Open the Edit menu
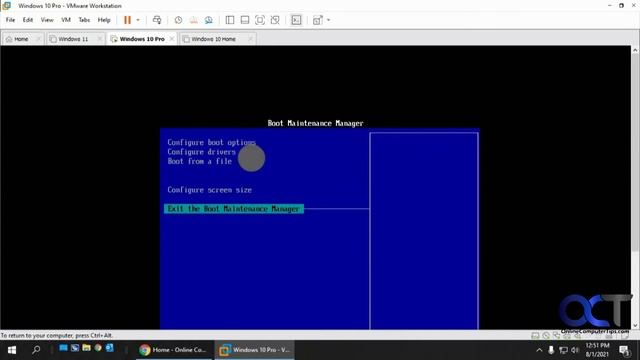Viewport: 640px width, 360px height. click(28, 20)
